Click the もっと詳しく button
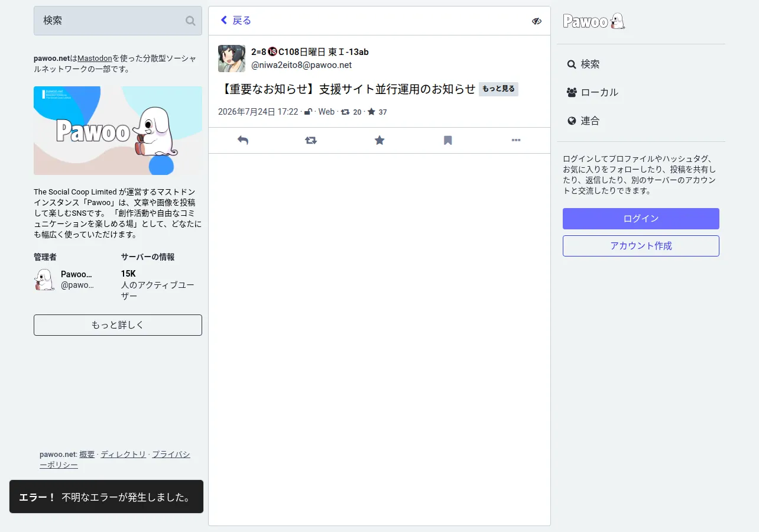759x532 pixels. [x=118, y=325]
